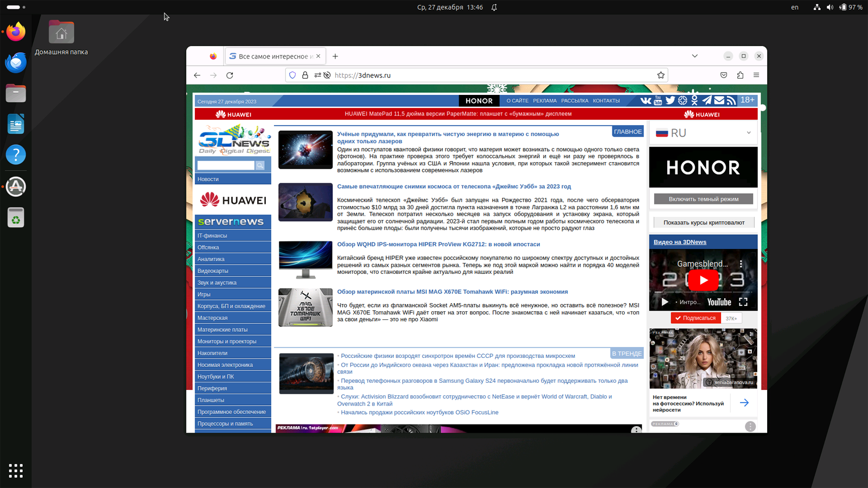Open the system status menu with volume icon
This screenshot has height=488, width=868.
830,7
